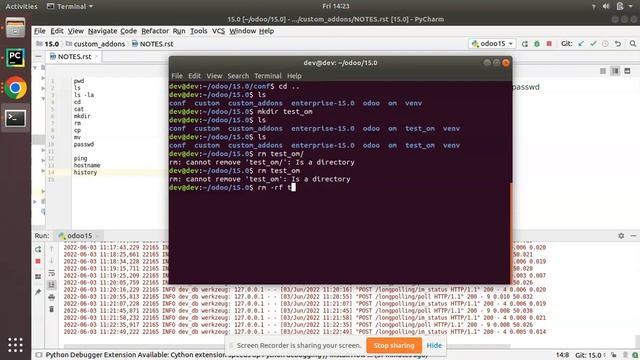Close the NOTES.rst editor tab
Viewport: 640px width, 360px height.
coord(97,56)
